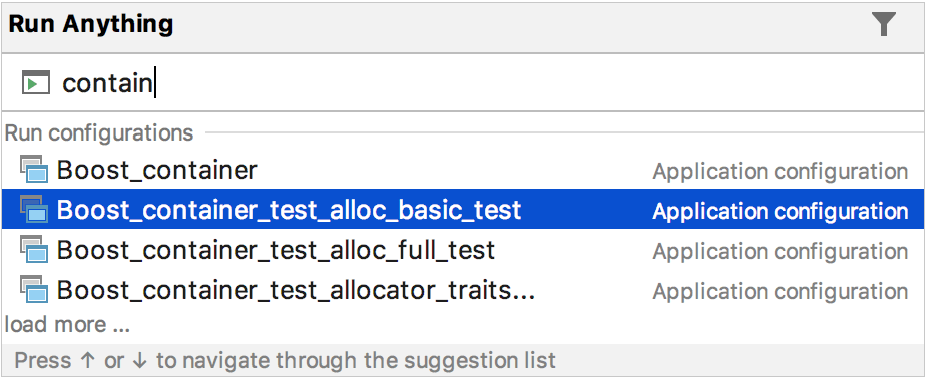927x379 pixels.
Task: Click Application configuration label for allocator_traits
Action: [x=780, y=291]
